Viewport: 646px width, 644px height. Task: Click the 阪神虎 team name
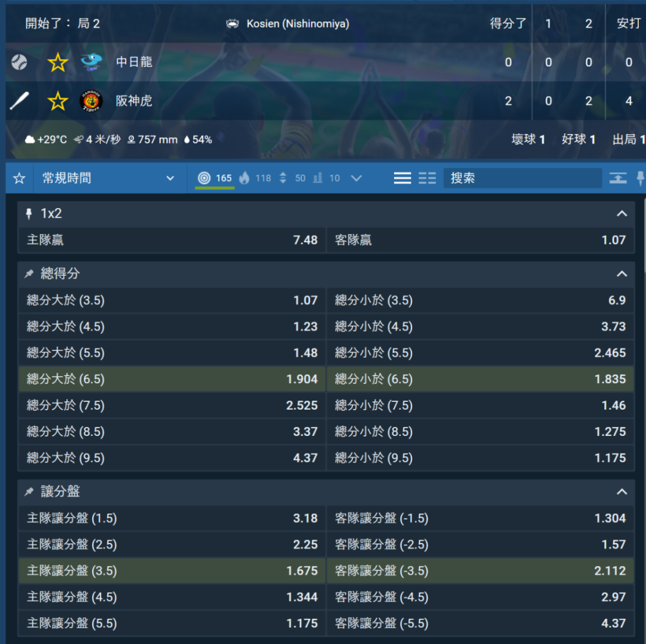135,101
